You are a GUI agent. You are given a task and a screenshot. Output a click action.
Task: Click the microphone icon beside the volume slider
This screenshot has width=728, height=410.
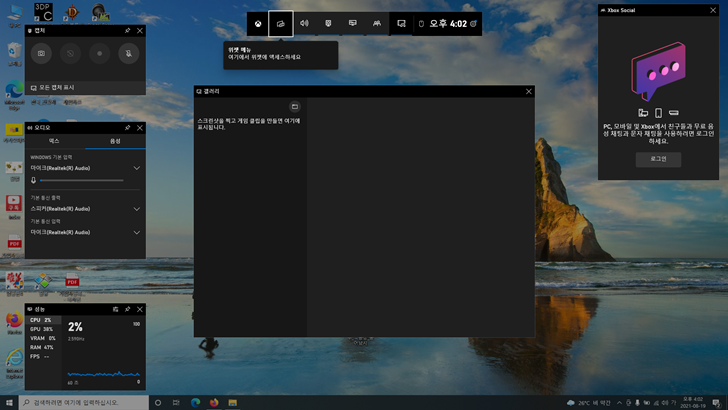[x=33, y=180]
